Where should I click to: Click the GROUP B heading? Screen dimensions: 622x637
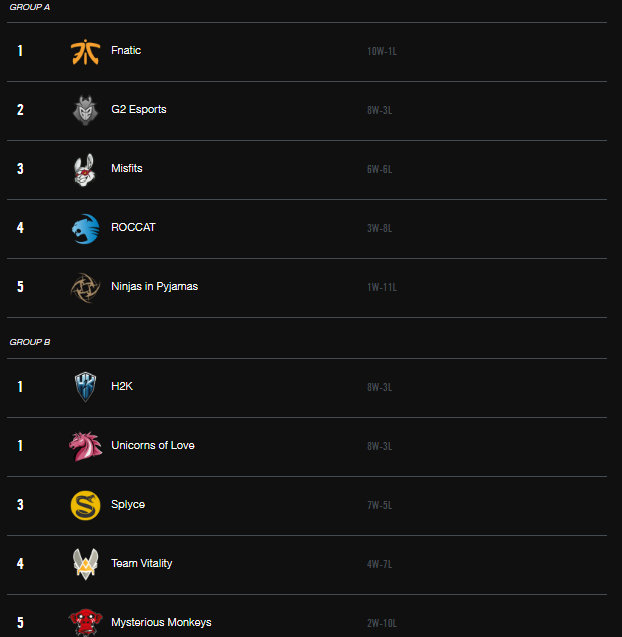(29, 342)
